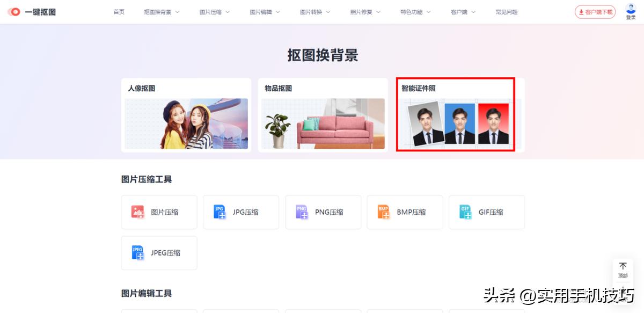Select the 物品抠图 sofa image card
The image size is (644, 313).
[x=323, y=115]
